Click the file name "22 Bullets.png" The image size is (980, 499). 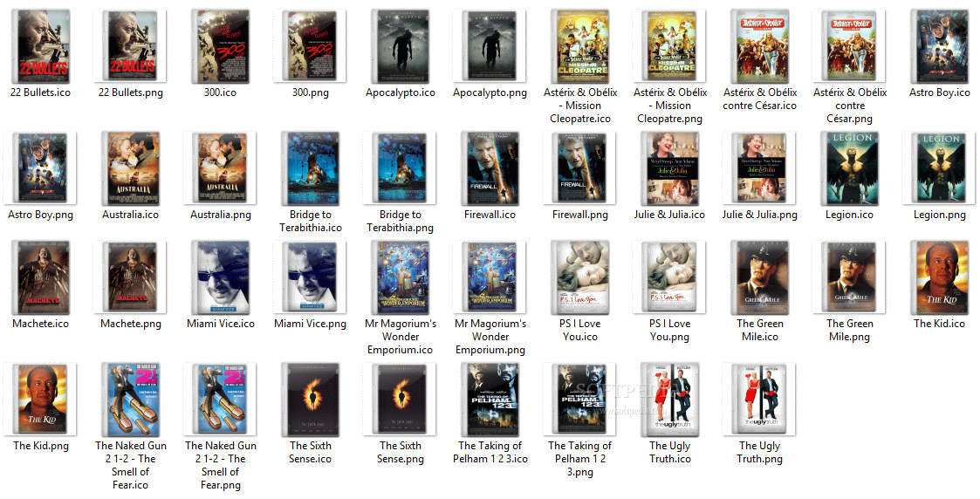131,93
